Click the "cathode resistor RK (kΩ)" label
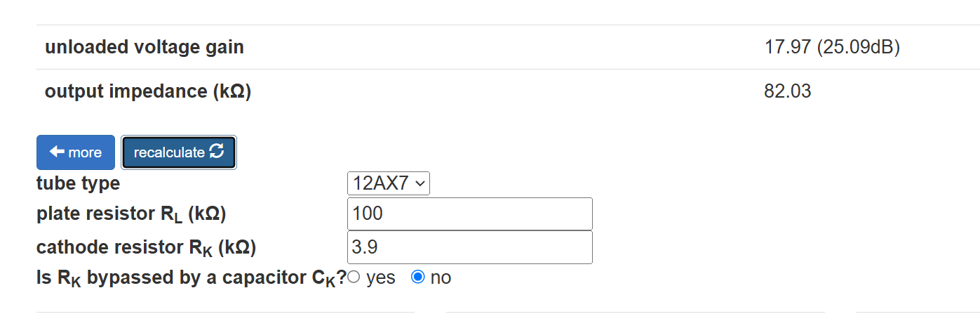980x314 pixels. (x=146, y=248)
